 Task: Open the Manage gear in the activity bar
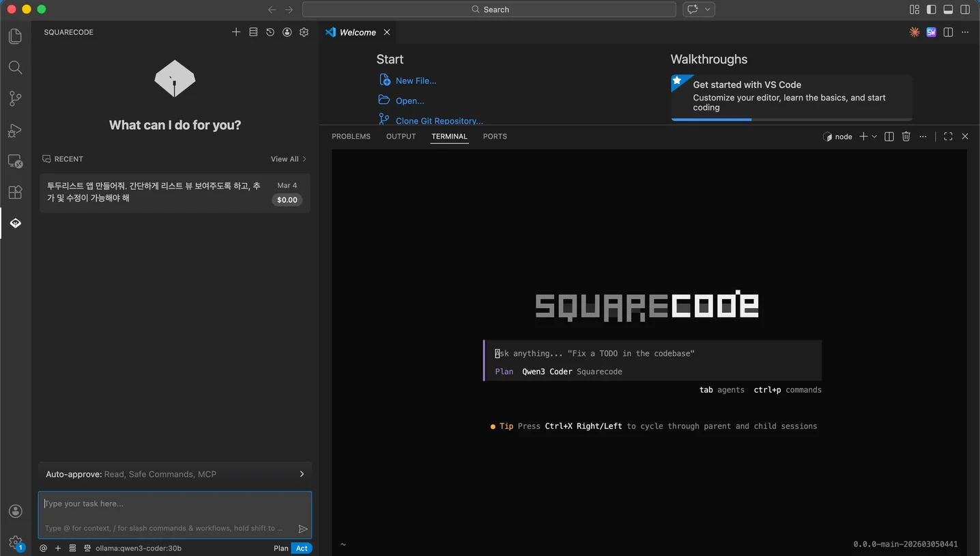[x=15, y=543]
